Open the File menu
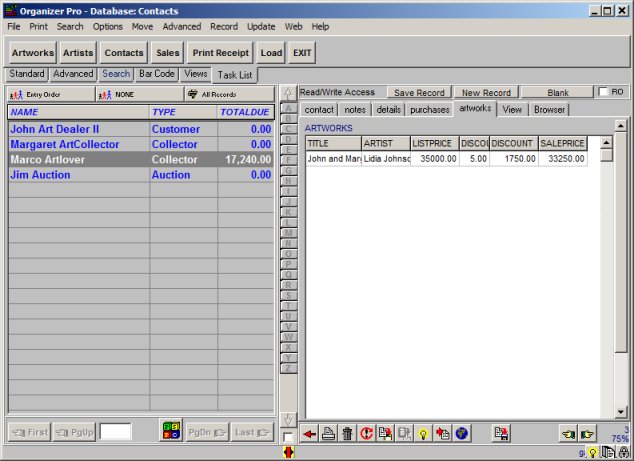The image size is (634, 461). pyautogui.click(x=14, y=27)
